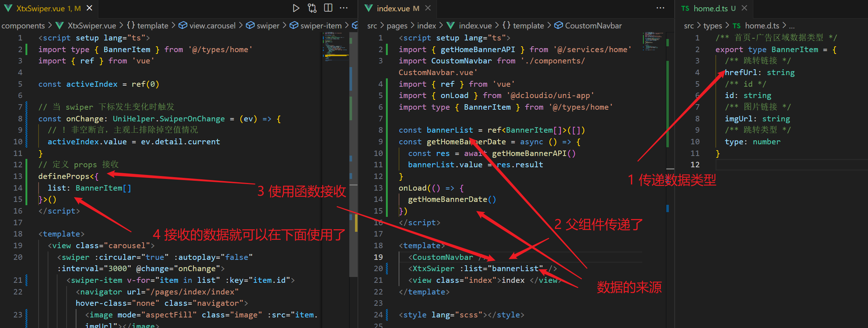Open 'view.carousel' breadcrumb segment

tap(212, 26)
